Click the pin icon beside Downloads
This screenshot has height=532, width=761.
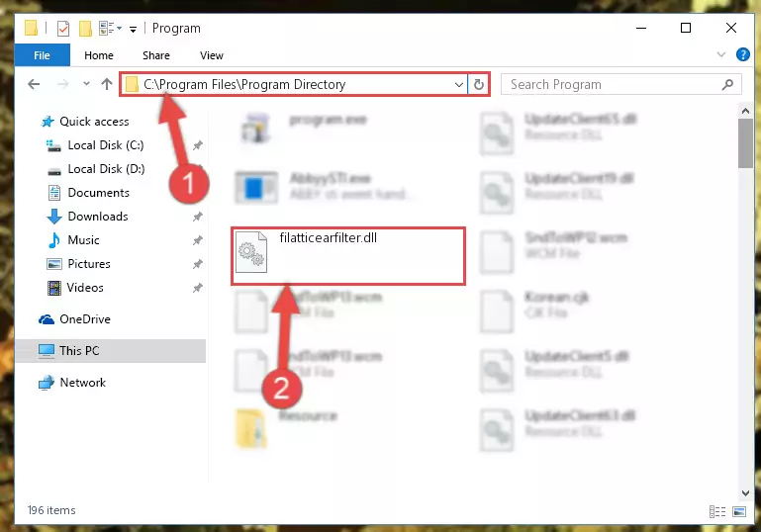[198, 217]
